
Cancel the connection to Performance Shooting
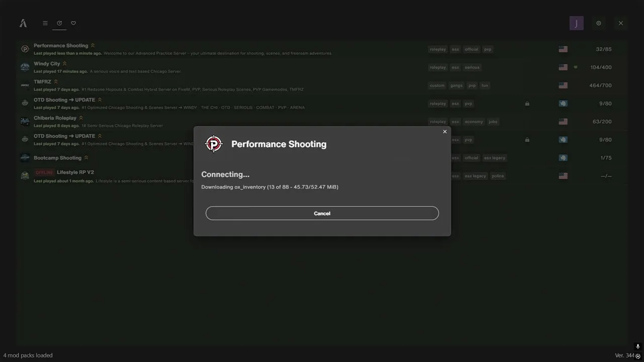(322, 213)
